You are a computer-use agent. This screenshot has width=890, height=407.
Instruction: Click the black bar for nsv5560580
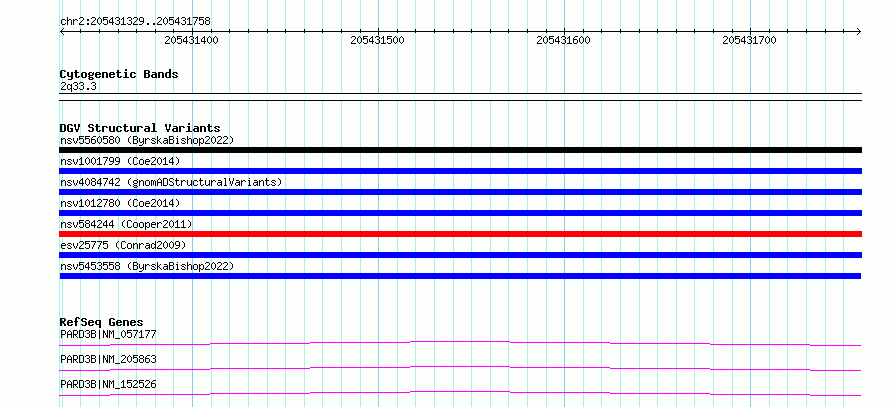point(461,150)
